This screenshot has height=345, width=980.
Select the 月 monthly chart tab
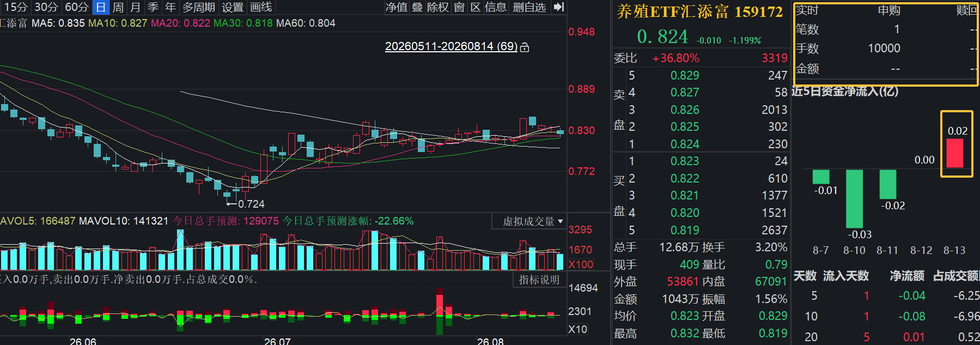pos(136,7)
